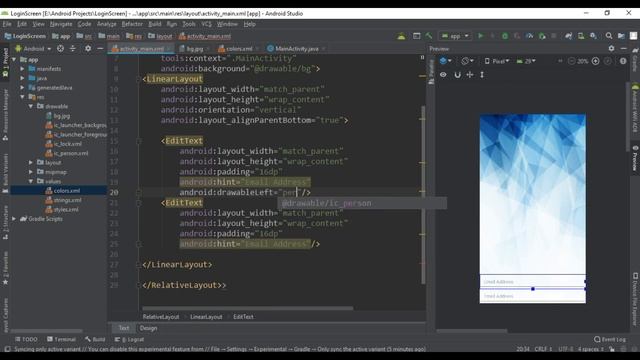Click the pan plus-shaped icon in Preview
The image size is (640, 360).
point(470,75)
